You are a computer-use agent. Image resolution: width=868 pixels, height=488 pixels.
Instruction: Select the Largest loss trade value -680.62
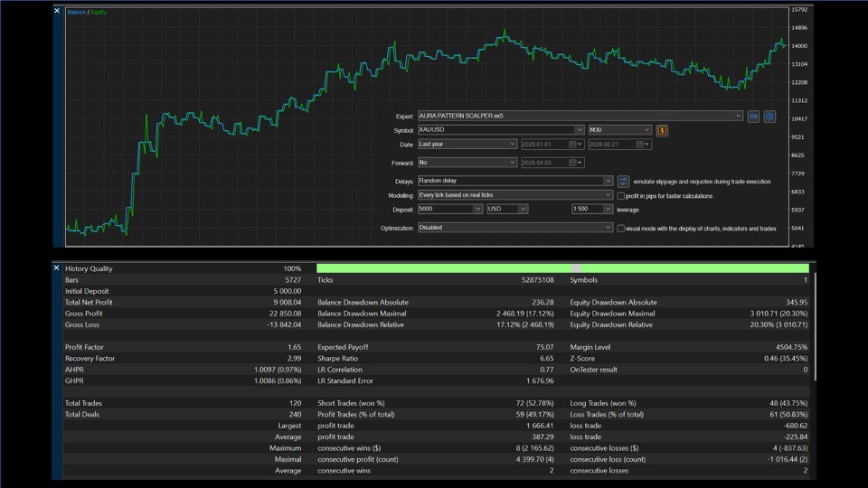click(x=796, y=426)
